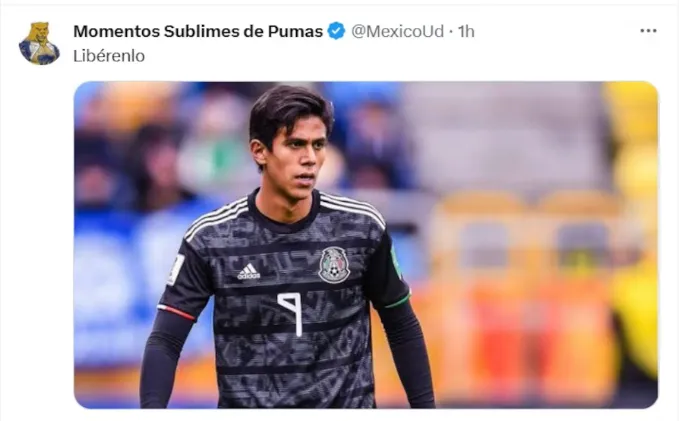Image resolution: width=679 pixels, height=421 pixels.
Task: Click the red-white-green stripe on sleeve cuff
Action: click(x=176, y=312)
